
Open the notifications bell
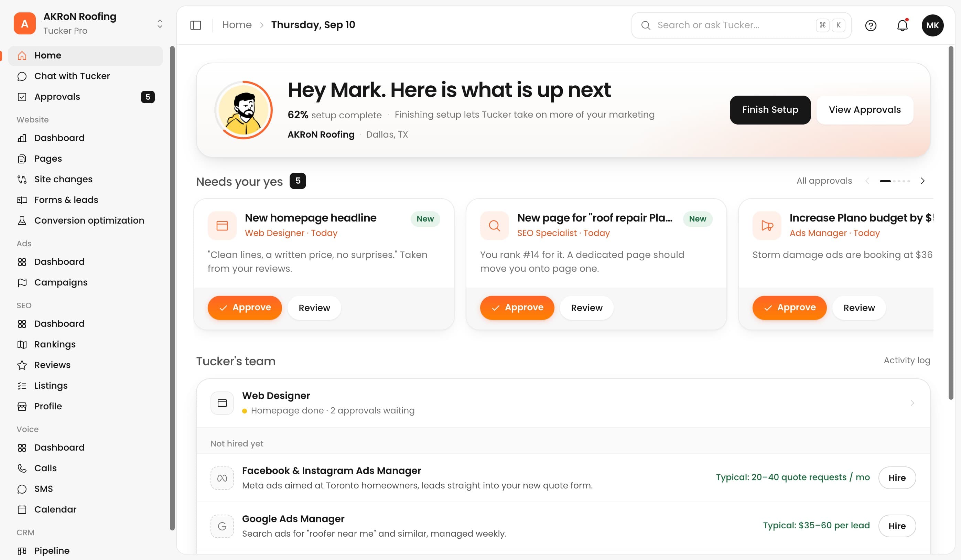point(902,25)
